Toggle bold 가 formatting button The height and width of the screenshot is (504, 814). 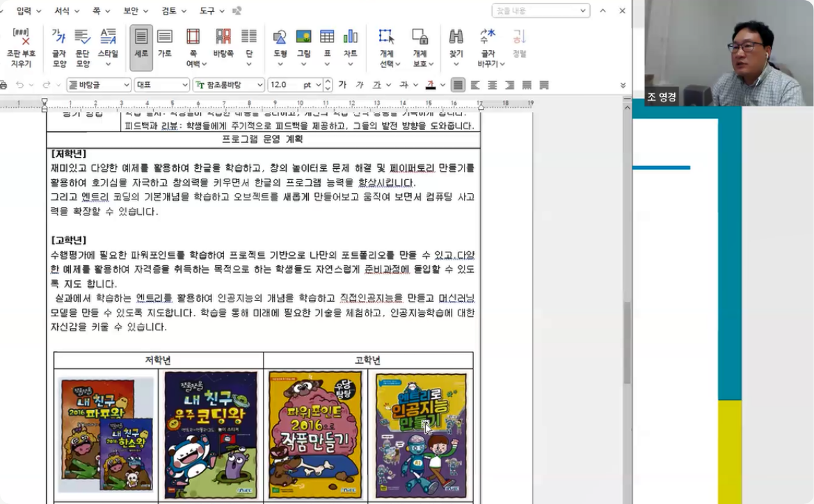coord(342,85)
